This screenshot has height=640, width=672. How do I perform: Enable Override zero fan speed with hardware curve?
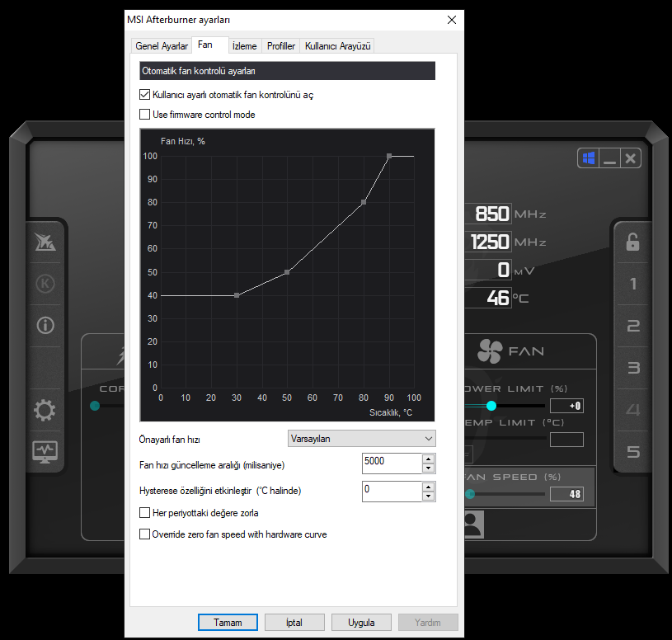tap(145, 534)
